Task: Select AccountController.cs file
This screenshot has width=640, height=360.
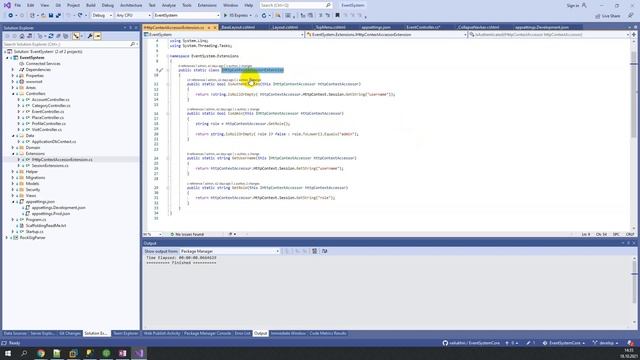Action: coord(51,100)
